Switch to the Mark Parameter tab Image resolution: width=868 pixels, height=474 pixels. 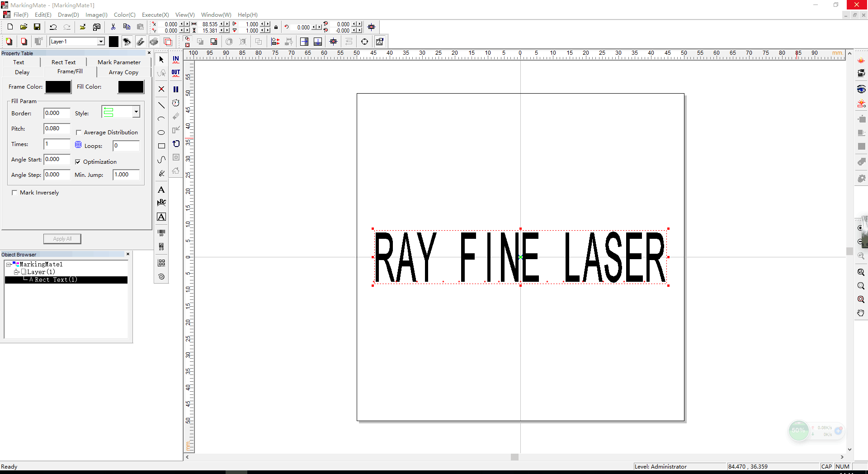[119, 62]
